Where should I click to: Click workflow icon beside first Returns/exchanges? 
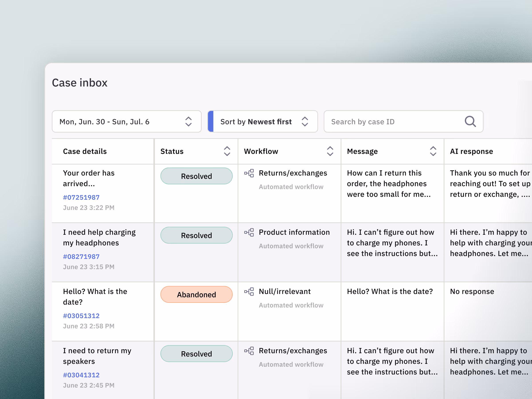point(249,173)
